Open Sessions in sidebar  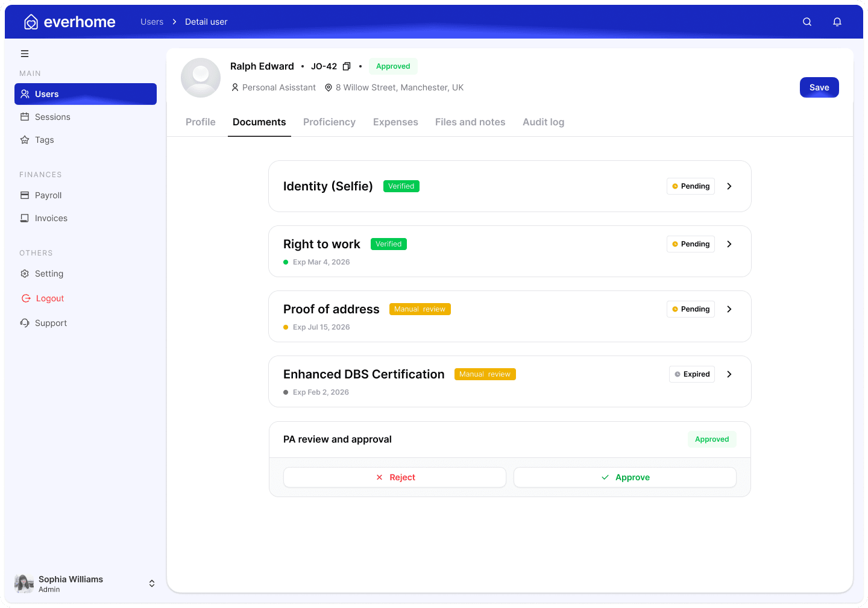pos(86,117)
